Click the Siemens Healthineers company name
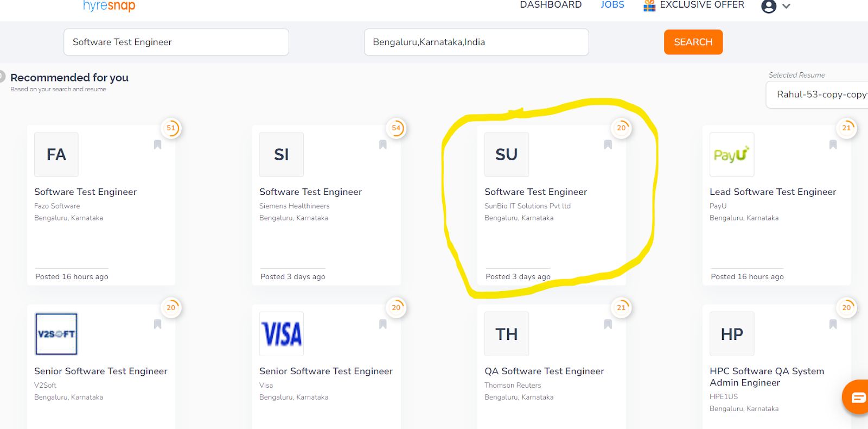868x429 pixels. point(295,206)
